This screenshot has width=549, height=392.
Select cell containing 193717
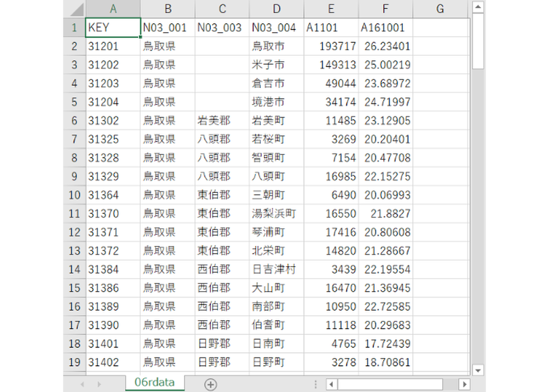(x=331, y=46)
